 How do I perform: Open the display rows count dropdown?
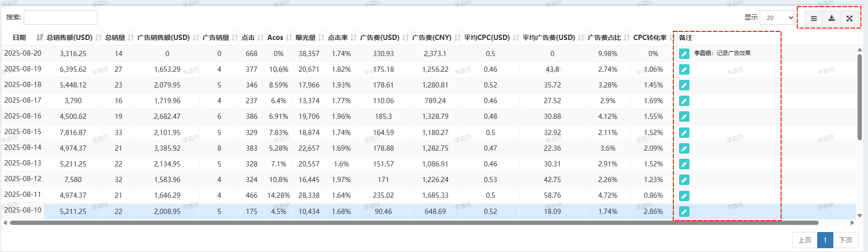[777, 18]
